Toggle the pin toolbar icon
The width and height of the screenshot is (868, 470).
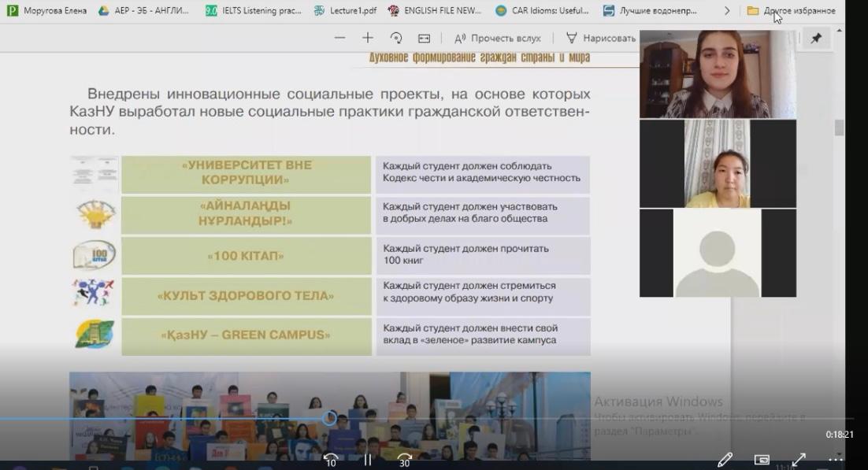[816, 38]
